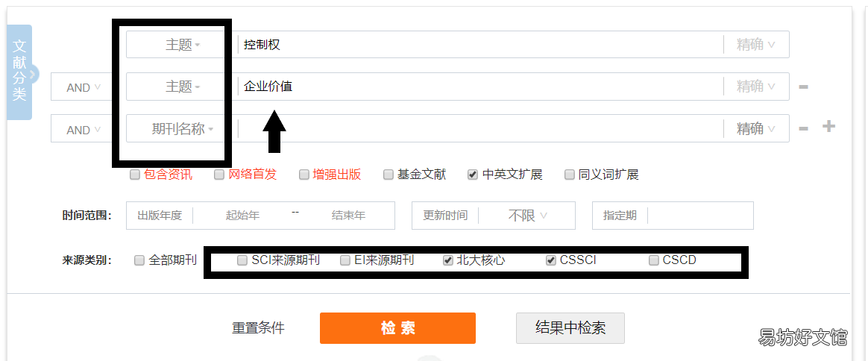Enable the 包含资讯 checkbox
Image resolution: width=868 pixels, height=361 pixels.
tap(134, 175)
